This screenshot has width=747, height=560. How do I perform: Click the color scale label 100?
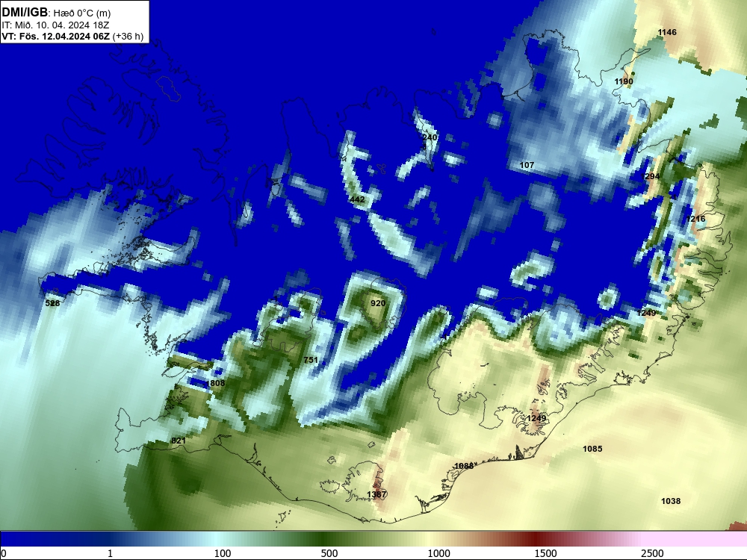223,553
